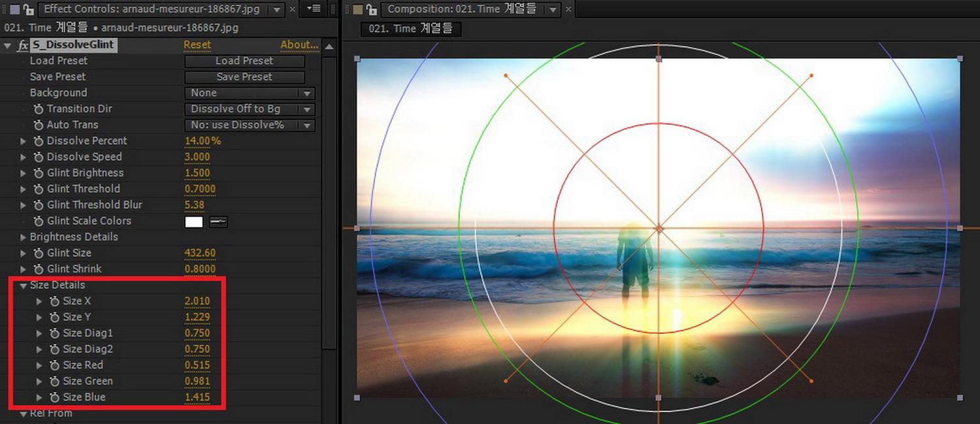The height and width of the screenshot is (424, 980).
Task: Open the Glint Scale Colors white swatch
Action: (194, 222)
